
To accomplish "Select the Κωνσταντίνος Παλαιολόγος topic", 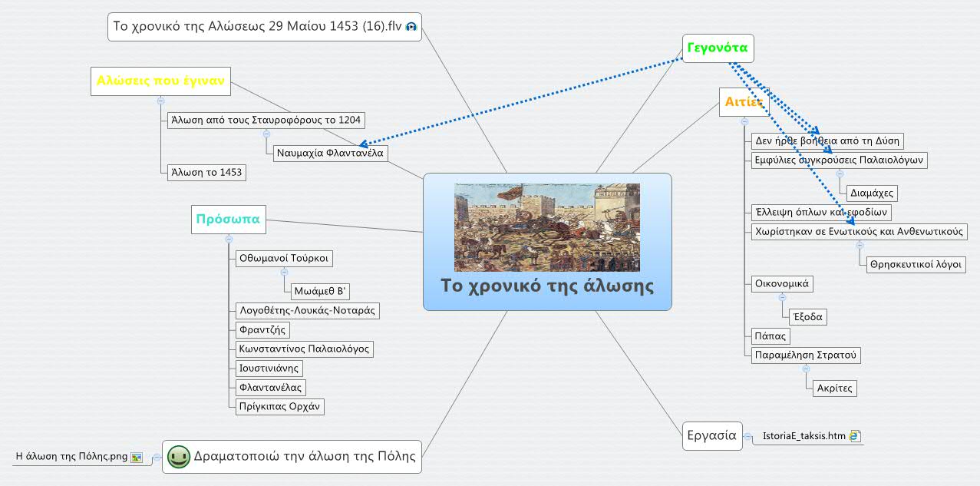I will coord(304,349).
